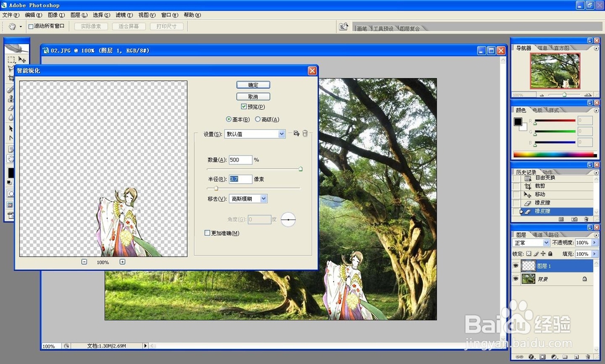Hide the 背景 layer visibility eye
This screenshot has width=605, height=364.
pyautogui.click(x=515, y=279)
